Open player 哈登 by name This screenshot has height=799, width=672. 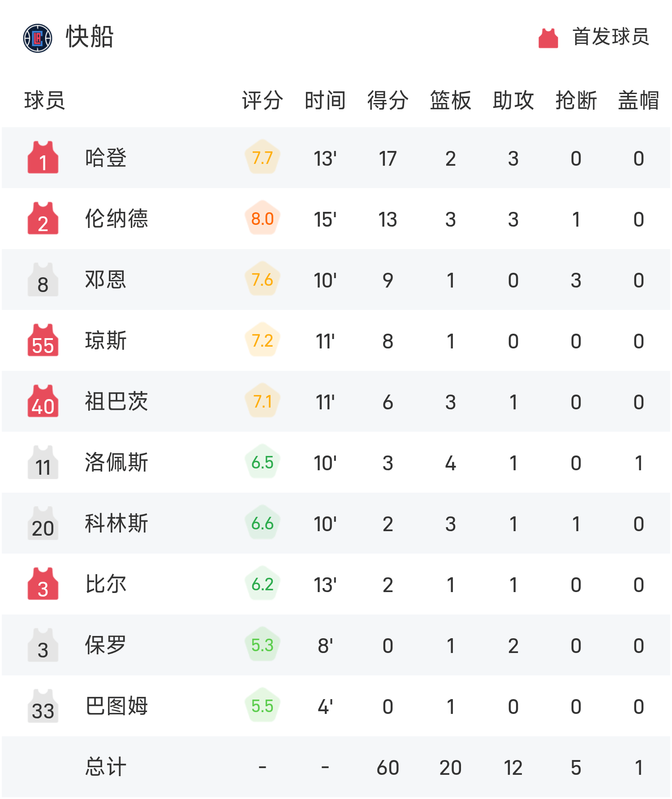pos(106,158)
